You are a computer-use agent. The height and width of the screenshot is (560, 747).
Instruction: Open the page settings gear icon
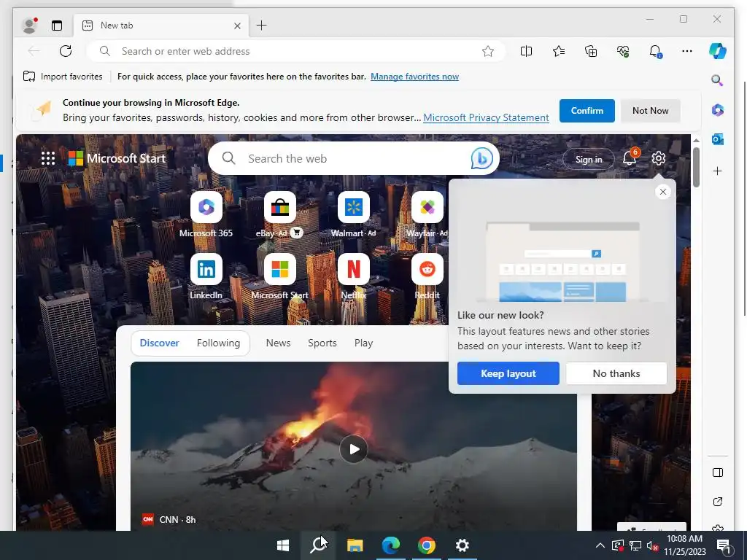(x=659, y=158)
